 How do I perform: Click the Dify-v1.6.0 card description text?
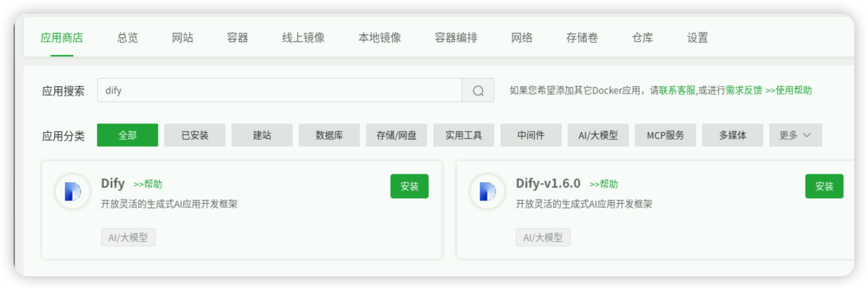584,204
